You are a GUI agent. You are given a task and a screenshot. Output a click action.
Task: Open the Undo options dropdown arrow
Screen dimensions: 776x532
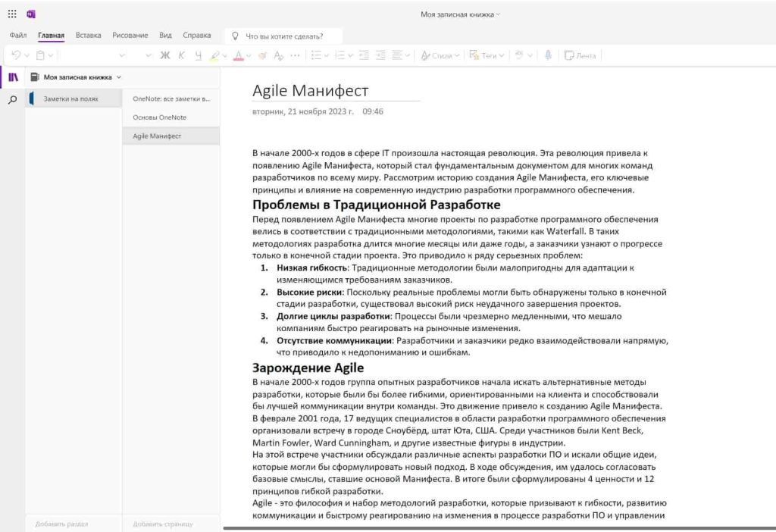tap(27, 55)
